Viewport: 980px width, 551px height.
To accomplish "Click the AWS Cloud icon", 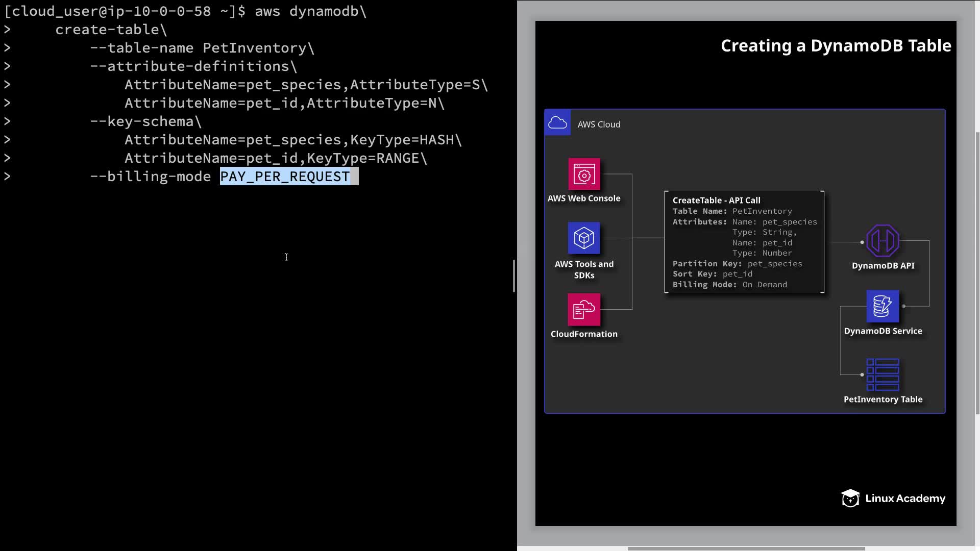I will (557, 123).
